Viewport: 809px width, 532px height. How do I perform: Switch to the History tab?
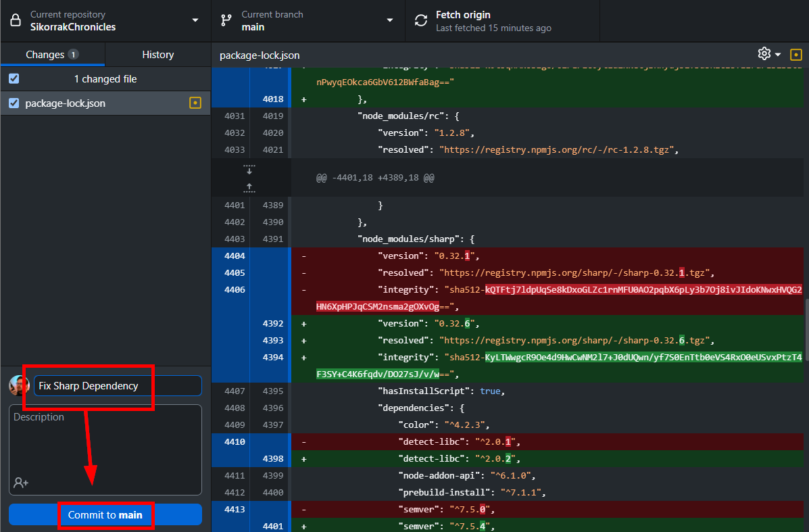pyautogui.click(x=157, y=55)
